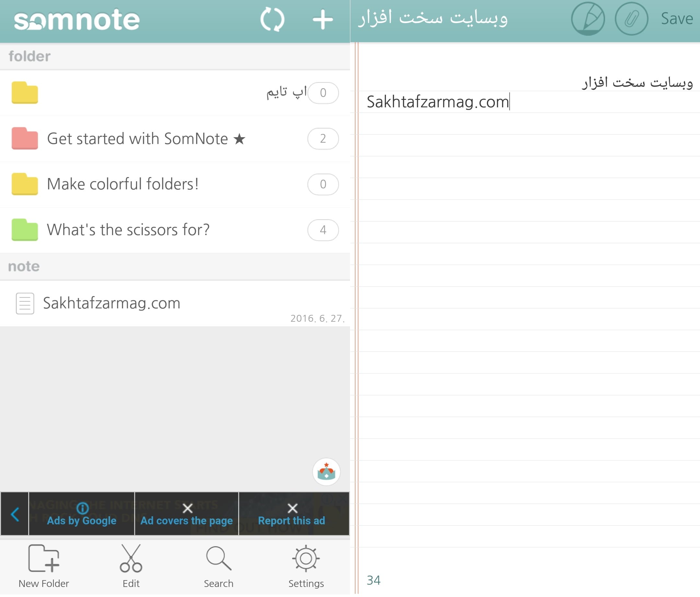Open Search from the bottom bar
Screen dimensions: 700x597
point(218,559)
